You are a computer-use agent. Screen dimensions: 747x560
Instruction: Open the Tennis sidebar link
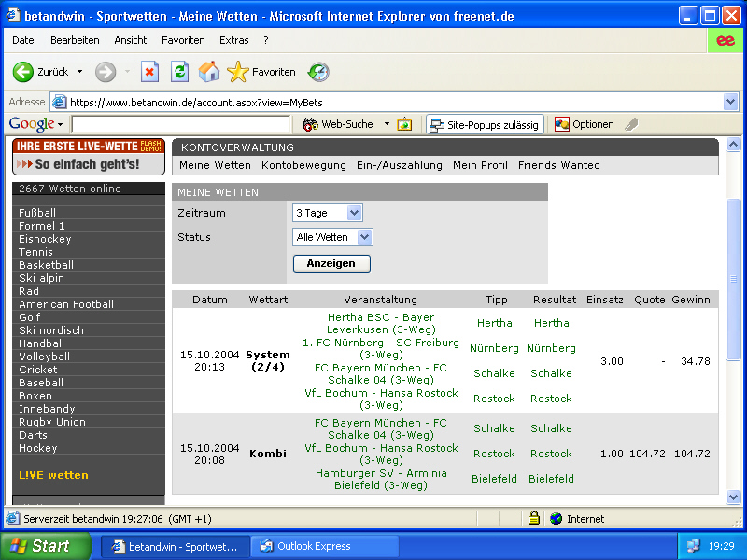35,252
